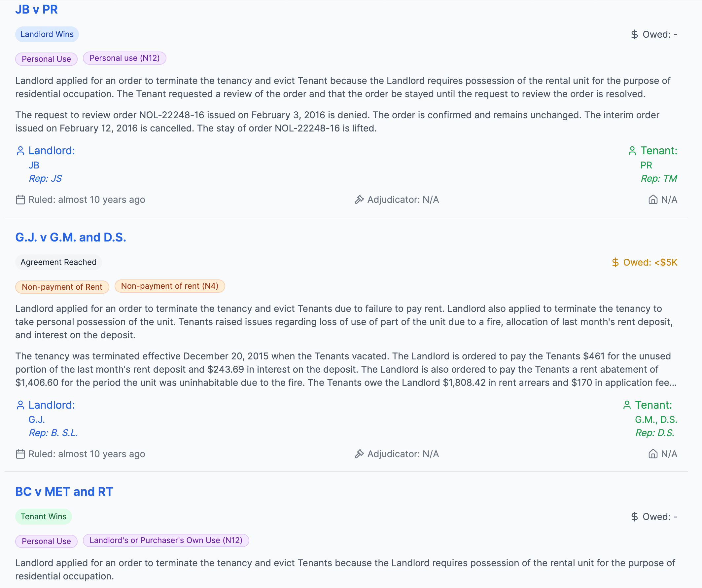This screenshot has height=588, width=702.
Task: Click the calendar icon beside Ruled date in JB v PR
Action: [20, 199]
